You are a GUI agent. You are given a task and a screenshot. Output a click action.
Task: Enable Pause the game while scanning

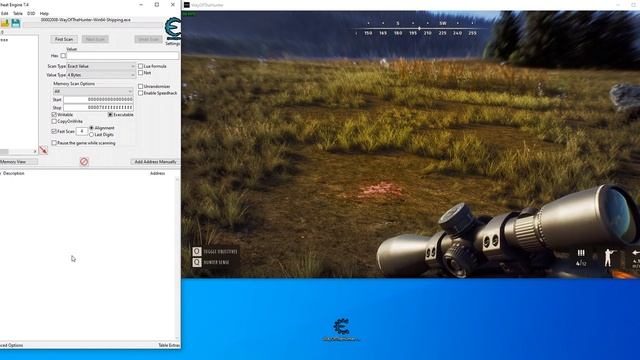coord(54,143)
